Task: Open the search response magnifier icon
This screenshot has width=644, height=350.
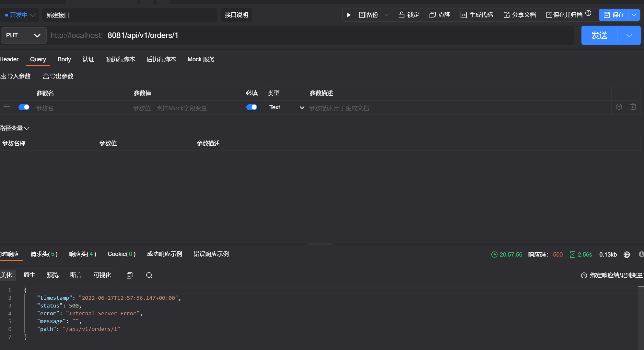Action: tap(149, 275)
